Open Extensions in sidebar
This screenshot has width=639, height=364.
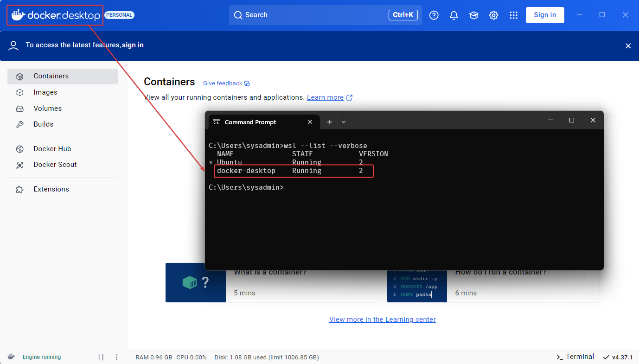[x=63, y=189]
